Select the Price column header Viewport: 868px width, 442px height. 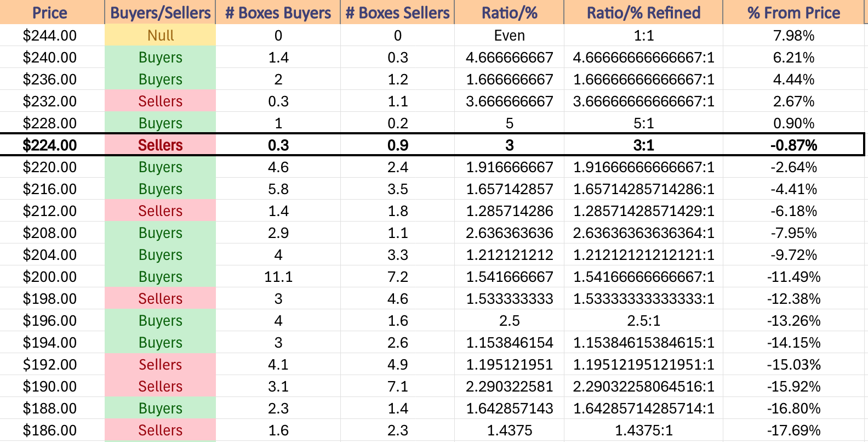[52, 13]
